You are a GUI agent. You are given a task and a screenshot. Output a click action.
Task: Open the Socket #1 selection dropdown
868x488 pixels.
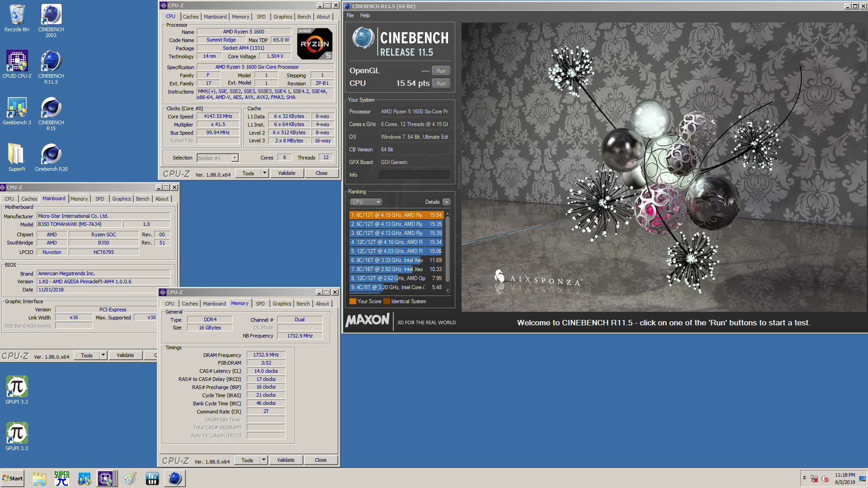click(218, 158)
